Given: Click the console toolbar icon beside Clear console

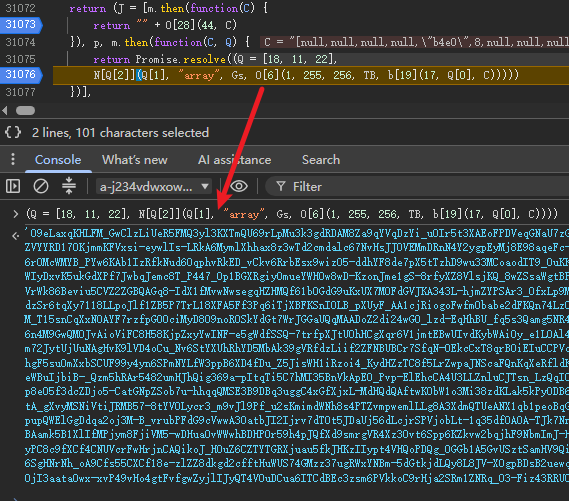Looking at the screenshot, I should pos(69,186).
